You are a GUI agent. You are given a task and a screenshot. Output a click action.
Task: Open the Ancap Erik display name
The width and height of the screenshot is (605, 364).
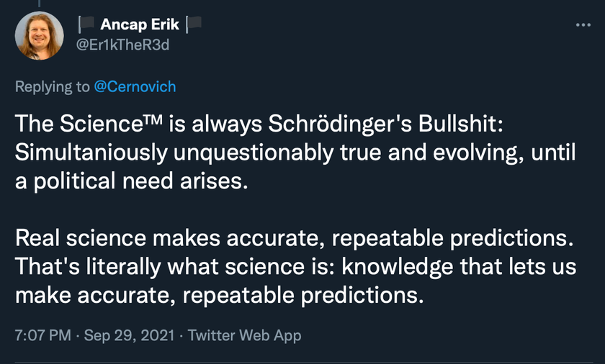140,24
